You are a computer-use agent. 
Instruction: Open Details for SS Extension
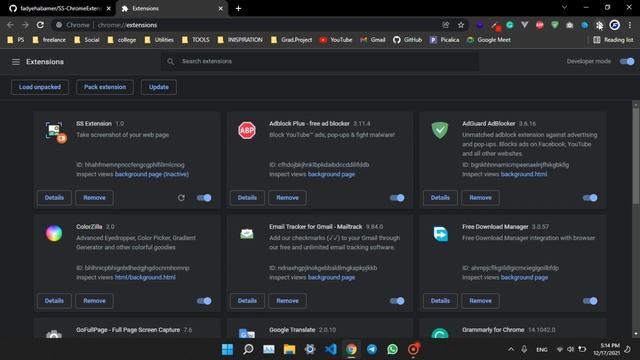point(54,198)
